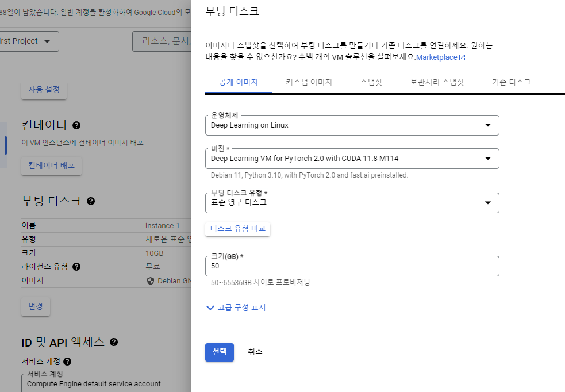Click the 취소 button
This screenshot has width=565, height=392.
pyautogui.click(x=255, y=352)
